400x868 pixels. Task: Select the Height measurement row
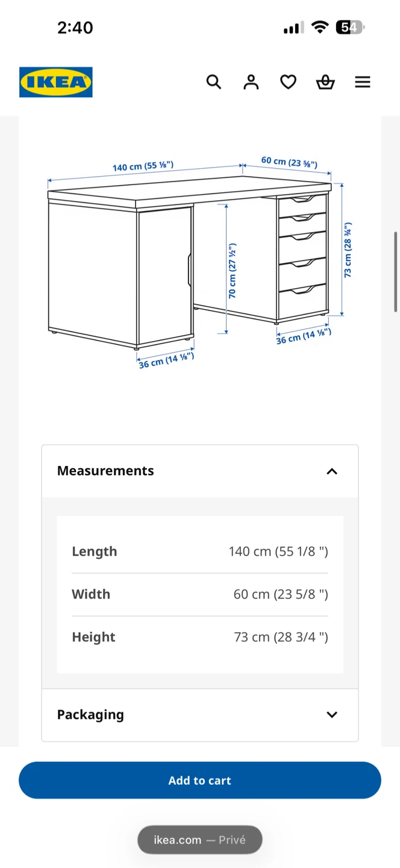(x=200, y=637)
